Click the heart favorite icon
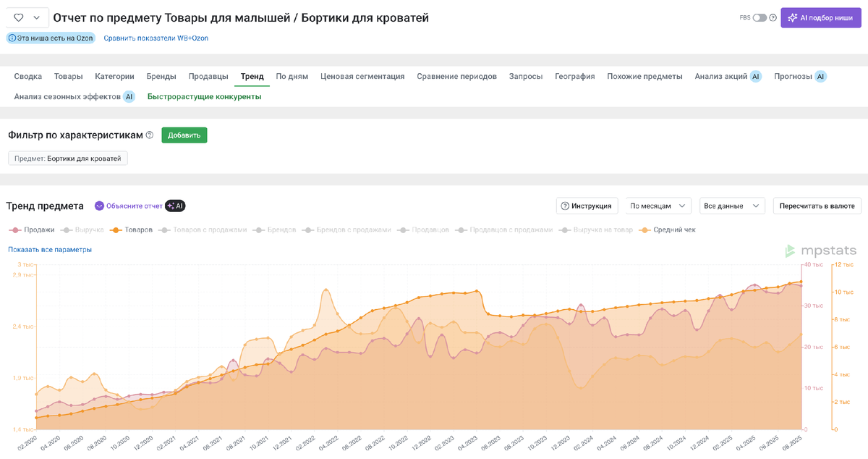This screenshot has width=868, height=459. (19, 17)
